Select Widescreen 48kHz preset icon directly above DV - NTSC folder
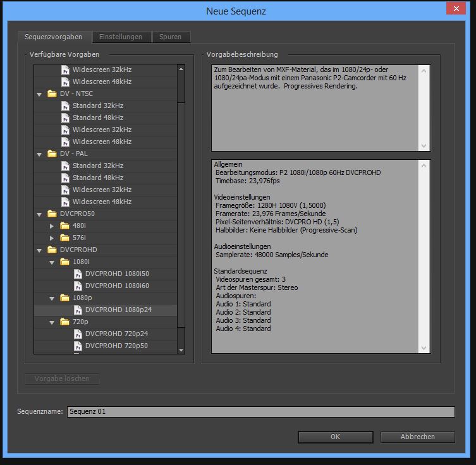The height and width of the screenshot is (465, 476). point(65,82)
